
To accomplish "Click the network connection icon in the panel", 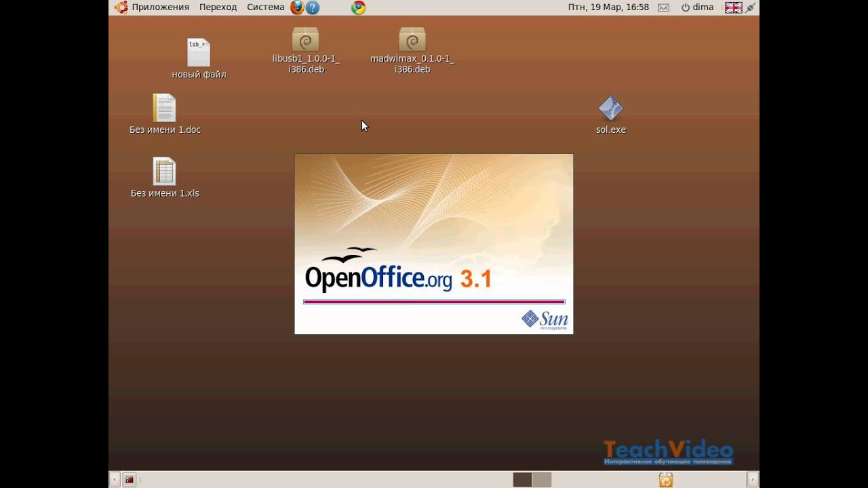I will pyautogui.click(x=750, y=7).
